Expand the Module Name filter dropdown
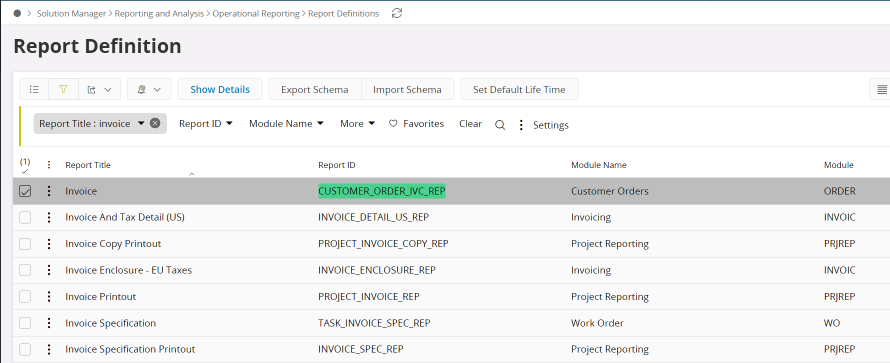The image size is (890, 363). pos(286,123)
